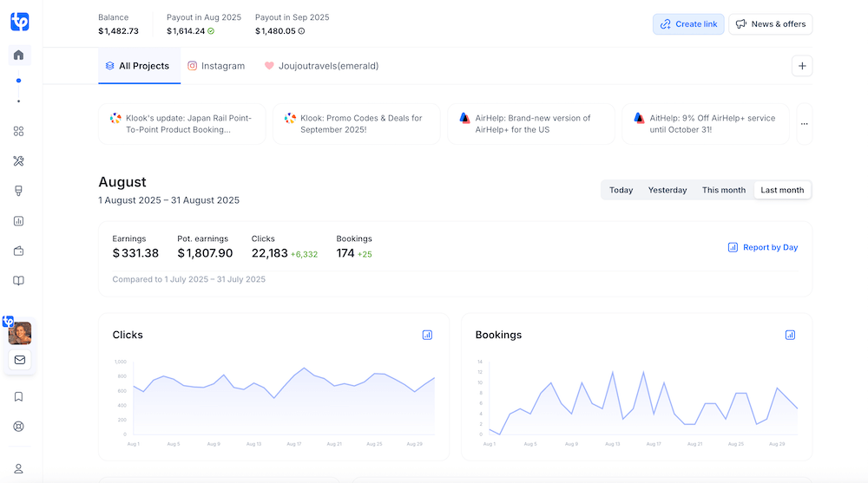Open the Home sidebar icon

point(19,55)
